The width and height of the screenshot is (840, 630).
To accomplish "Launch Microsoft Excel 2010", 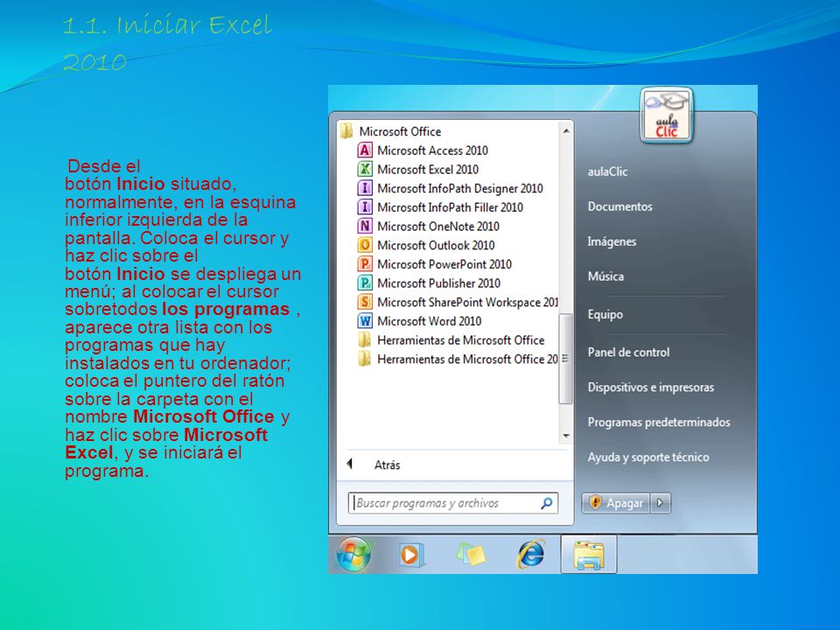I will pyautogui.click(x=428, y=169).
